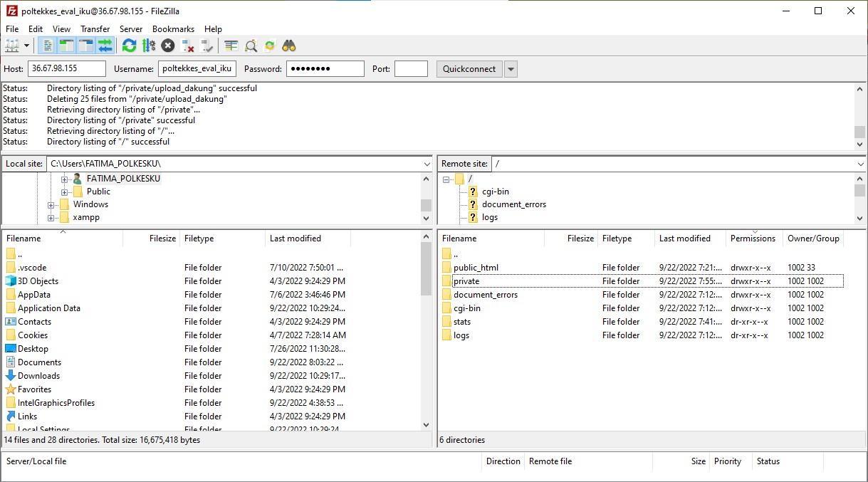Select public_html remote folder

[x=476, y=268]
